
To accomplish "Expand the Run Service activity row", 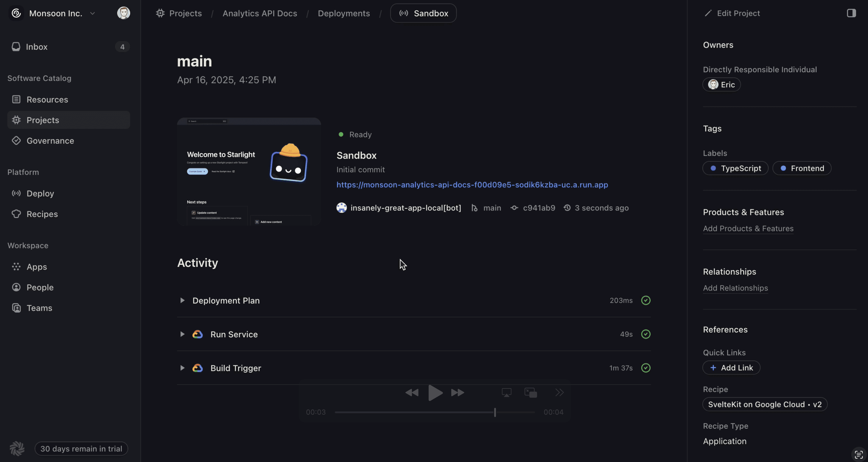I will (182, 334).
